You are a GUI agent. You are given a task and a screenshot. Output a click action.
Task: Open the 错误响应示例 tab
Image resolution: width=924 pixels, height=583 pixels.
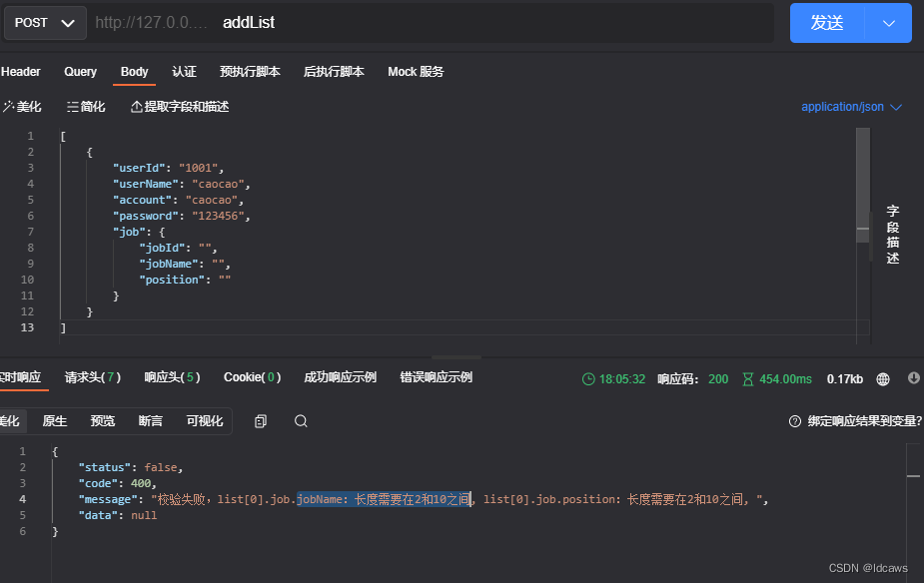pos(437,377)
